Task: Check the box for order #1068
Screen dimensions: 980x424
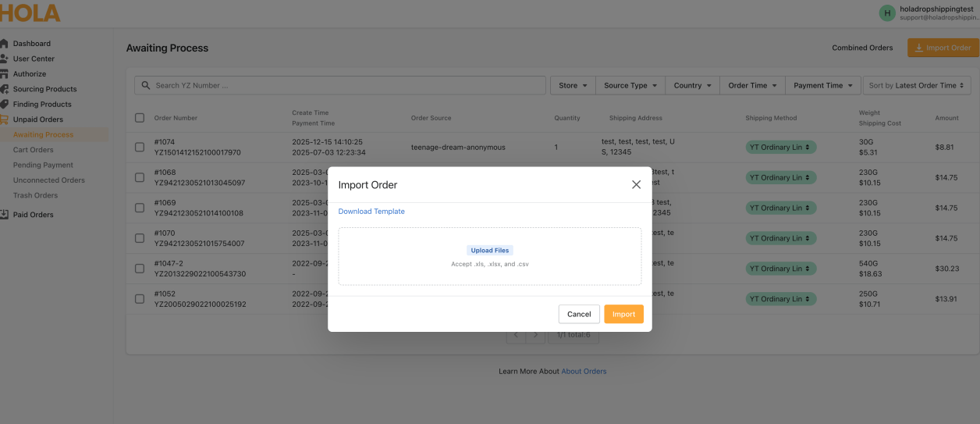Action: click(140, 177)
